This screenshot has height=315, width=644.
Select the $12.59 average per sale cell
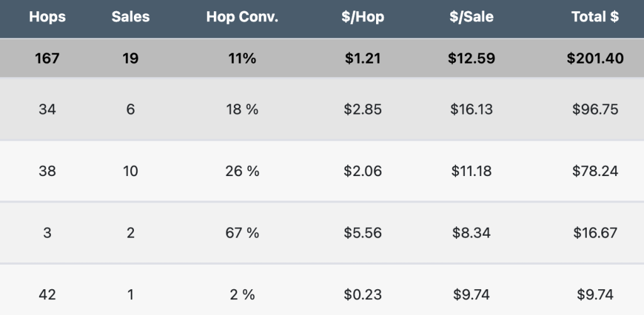coord(472,58)
